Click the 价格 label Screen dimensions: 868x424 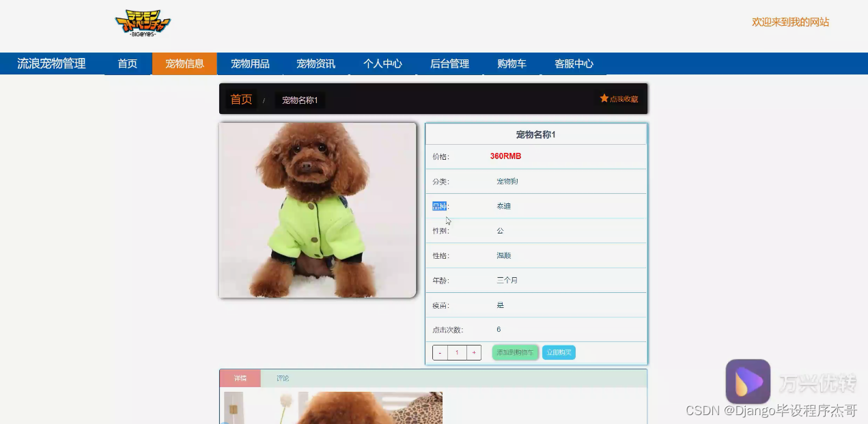(x=440, y=157)
